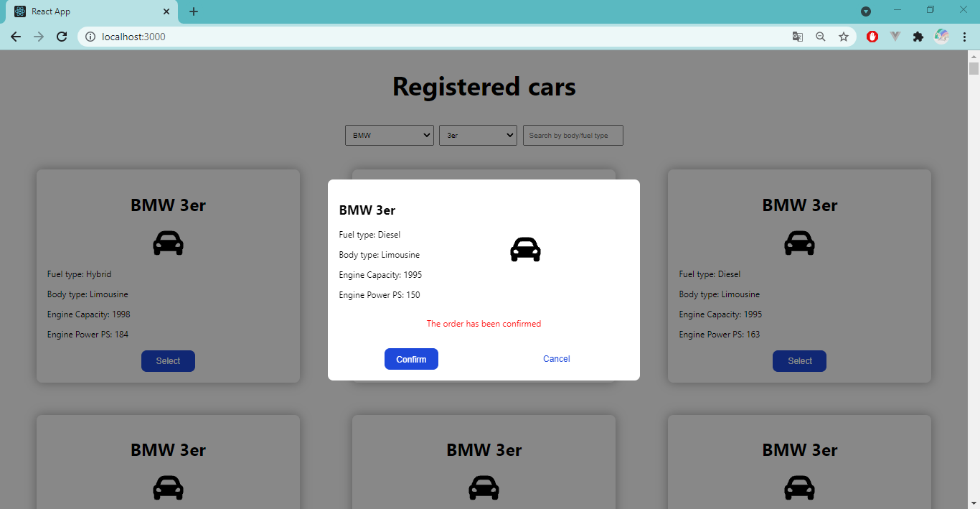
Task: Open the BMW brand dropdown
Action: [389, 135]
